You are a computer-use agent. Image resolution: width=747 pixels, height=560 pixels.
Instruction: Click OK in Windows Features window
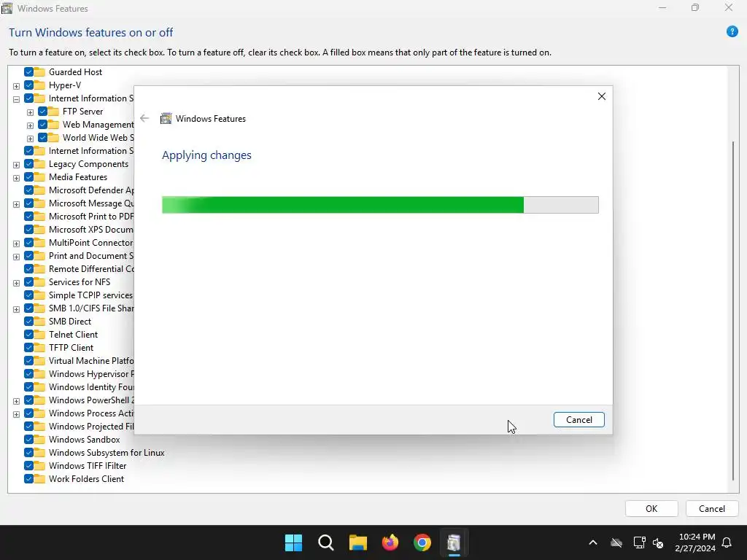click(x=651, y=508)
